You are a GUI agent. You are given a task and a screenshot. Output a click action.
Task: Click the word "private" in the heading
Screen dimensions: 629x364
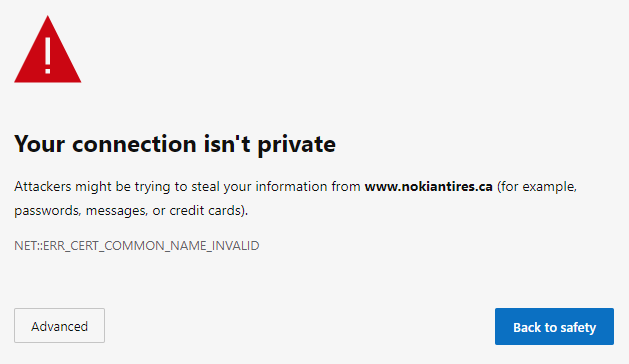coord(296,145)
